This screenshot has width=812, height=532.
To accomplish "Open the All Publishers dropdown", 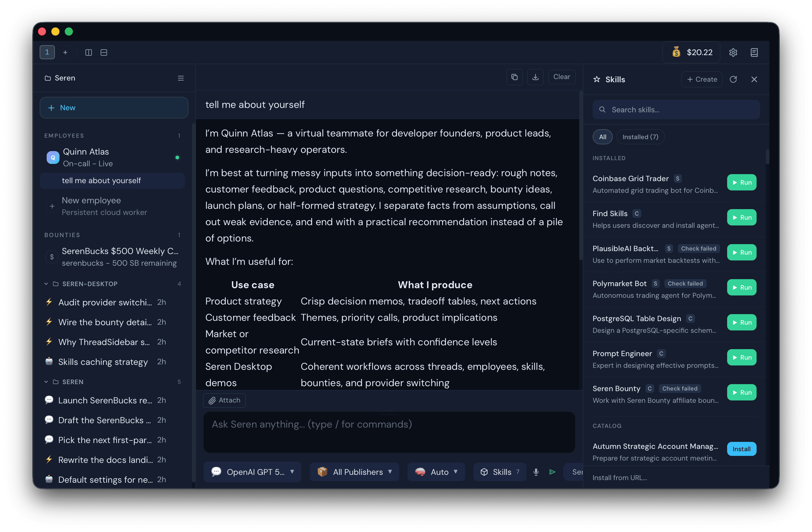I will [x=354, y=472].
